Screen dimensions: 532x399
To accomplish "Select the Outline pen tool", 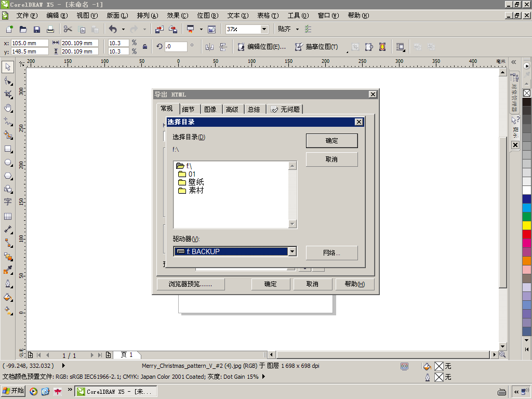I will pos(8,284).
